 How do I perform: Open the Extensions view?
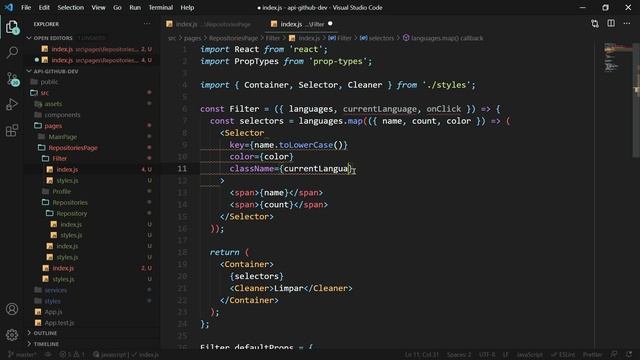[12, 131]
